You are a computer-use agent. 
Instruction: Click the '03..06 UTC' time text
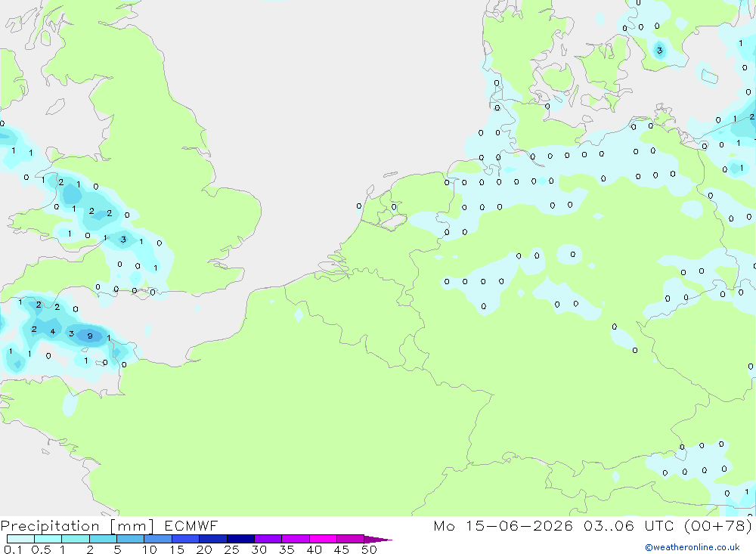[628, 525]
